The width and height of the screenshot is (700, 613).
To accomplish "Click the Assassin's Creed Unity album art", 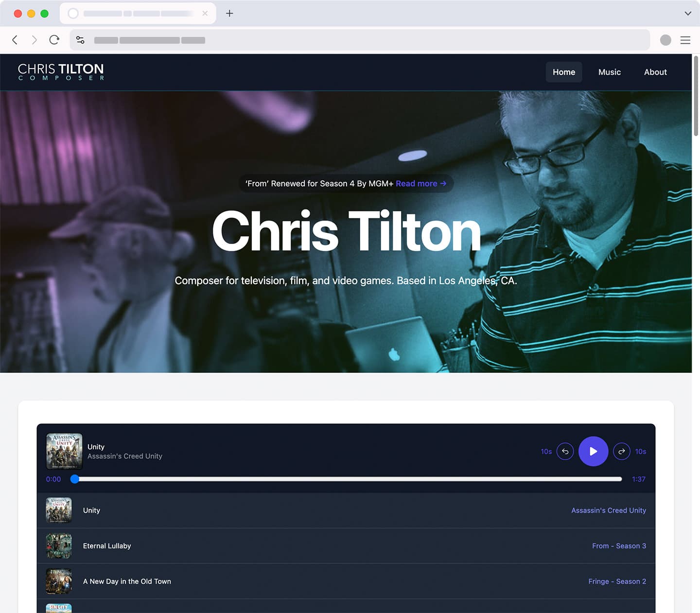I will [64, 451].
